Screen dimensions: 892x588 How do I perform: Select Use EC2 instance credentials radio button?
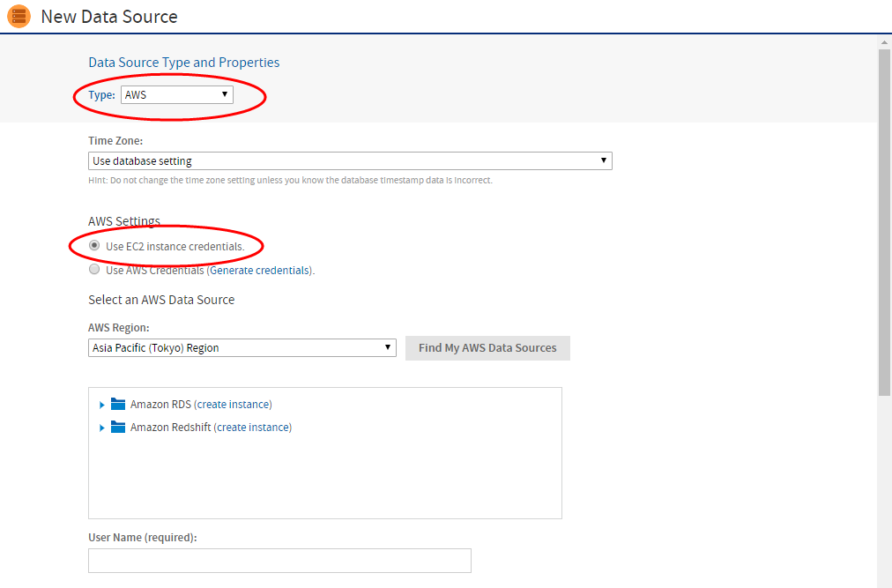point(94,245)
